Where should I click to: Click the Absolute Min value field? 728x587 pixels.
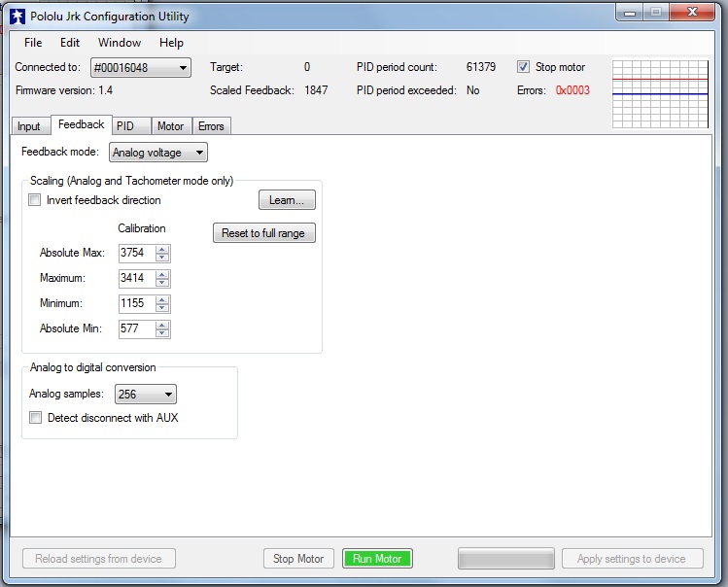click(136, 328)
